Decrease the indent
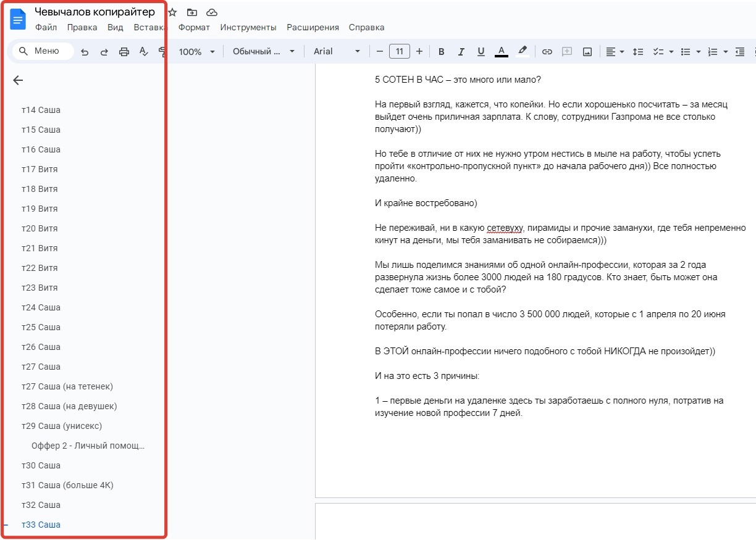This screenshot has height=540, width=756. (x=740, y=52)
